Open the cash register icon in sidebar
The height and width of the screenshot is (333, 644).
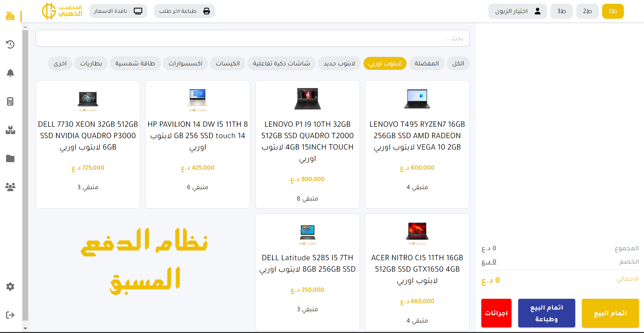tap(10, 16)
